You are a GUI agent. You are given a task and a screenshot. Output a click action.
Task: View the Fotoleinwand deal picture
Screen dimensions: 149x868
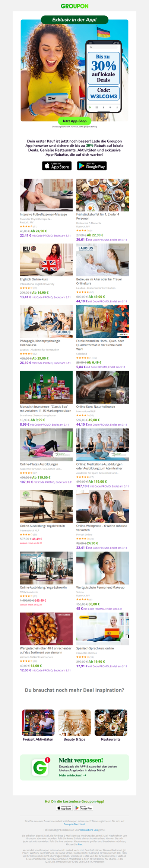tap(102, 321)
